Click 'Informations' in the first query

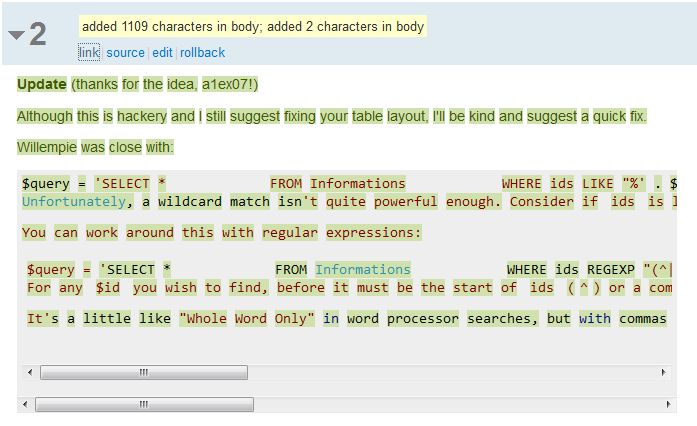pos(357,184)
